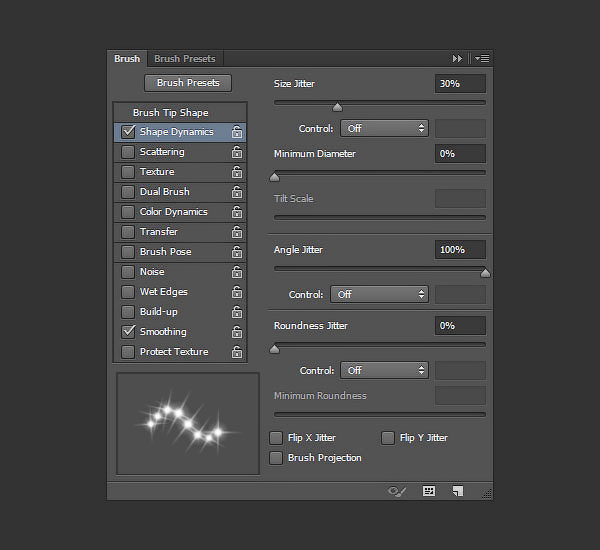Check the Brush Projection option
The width and height of the screenshot is (600, 550).
coord(276,458)
